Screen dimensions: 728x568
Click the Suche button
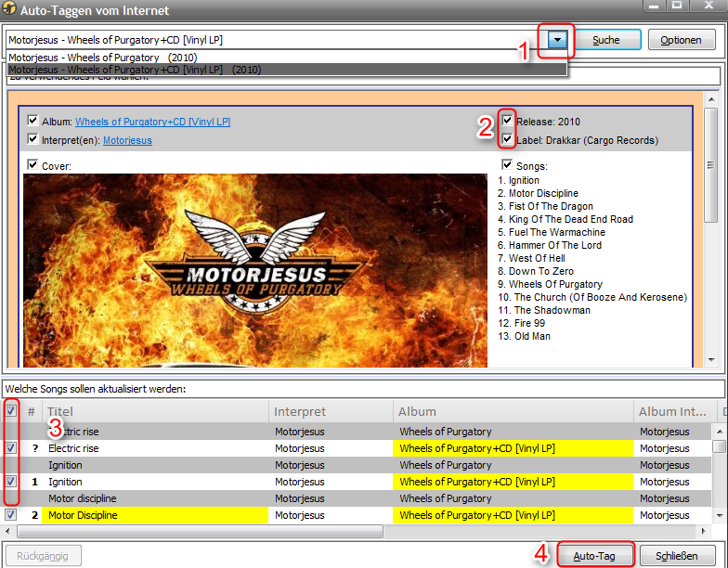605,40
